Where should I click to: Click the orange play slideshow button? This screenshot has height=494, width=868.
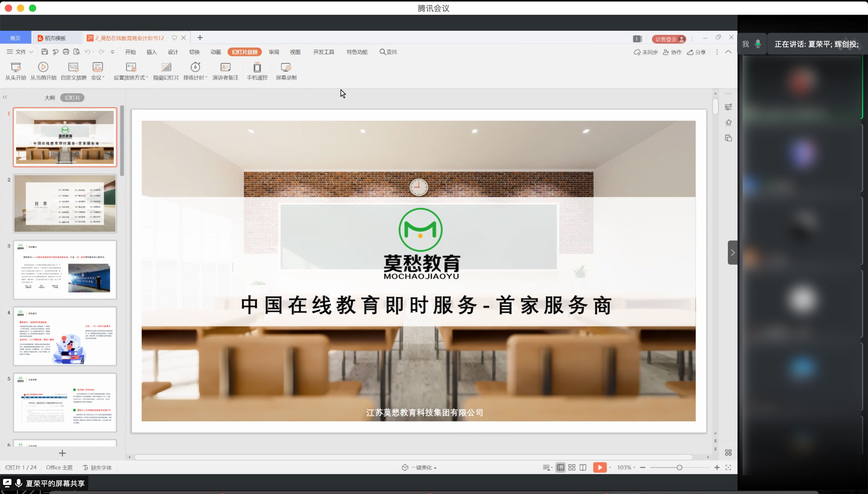tap(599, 467)
